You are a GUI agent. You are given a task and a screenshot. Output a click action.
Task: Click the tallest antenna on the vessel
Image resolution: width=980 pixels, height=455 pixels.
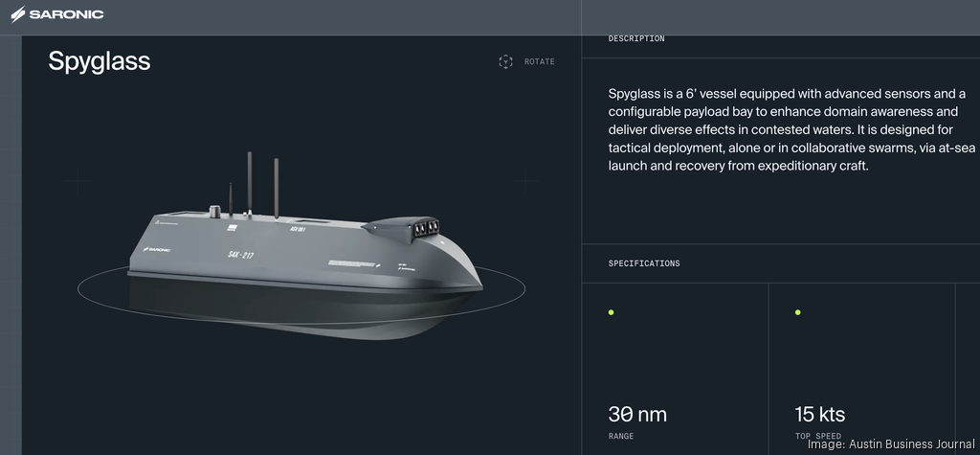pyautogui.click(x=250, y=183)
